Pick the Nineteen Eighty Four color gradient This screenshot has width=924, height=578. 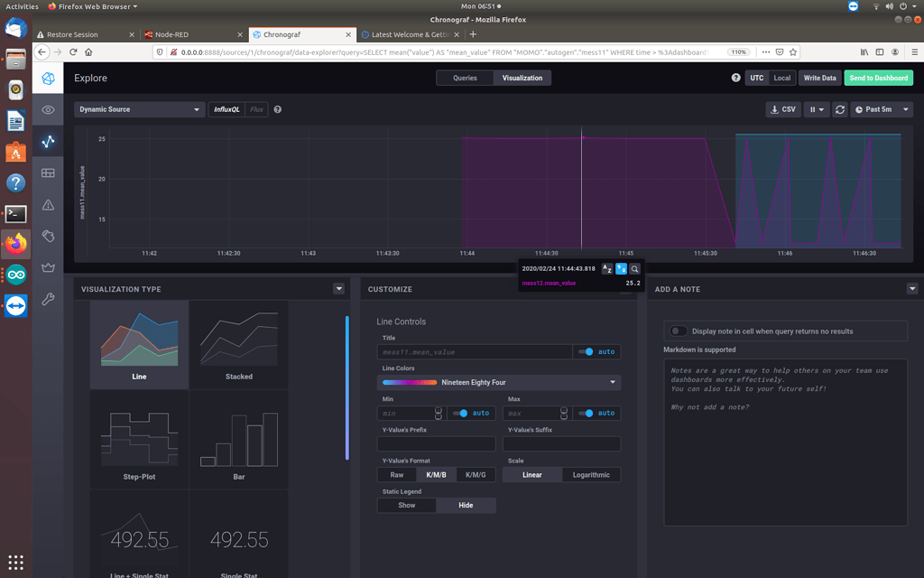(x=500, y=382)
